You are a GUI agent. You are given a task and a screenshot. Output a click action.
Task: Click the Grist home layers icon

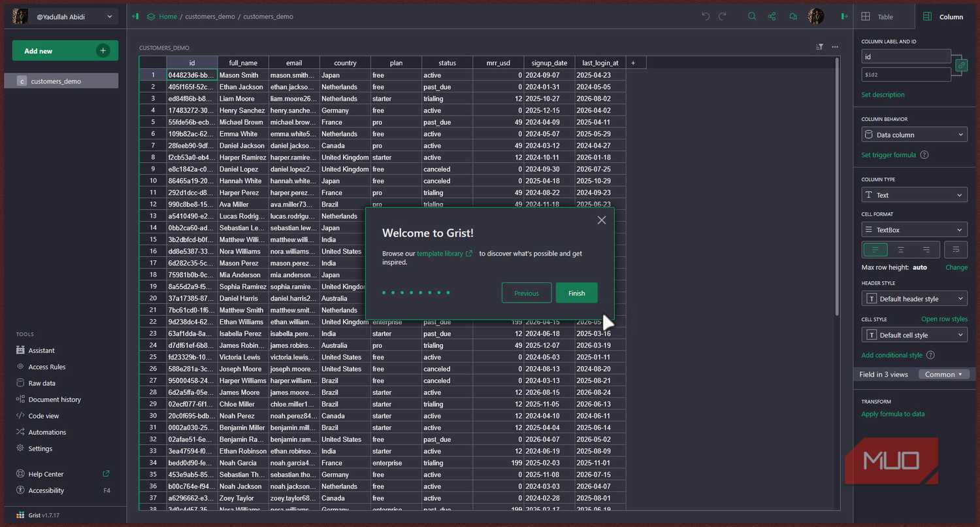[x=151, y=16]
